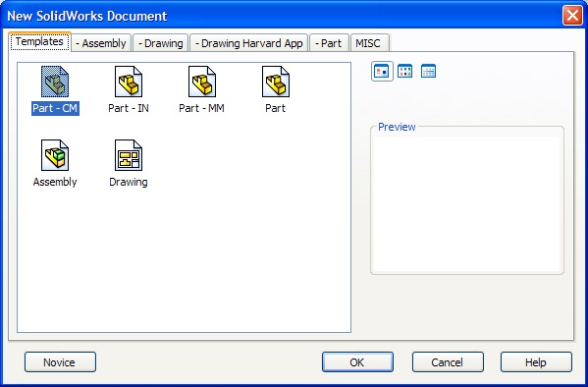Confirm with the OK button
The image size is (588, 387).
(x=357, y=362)
